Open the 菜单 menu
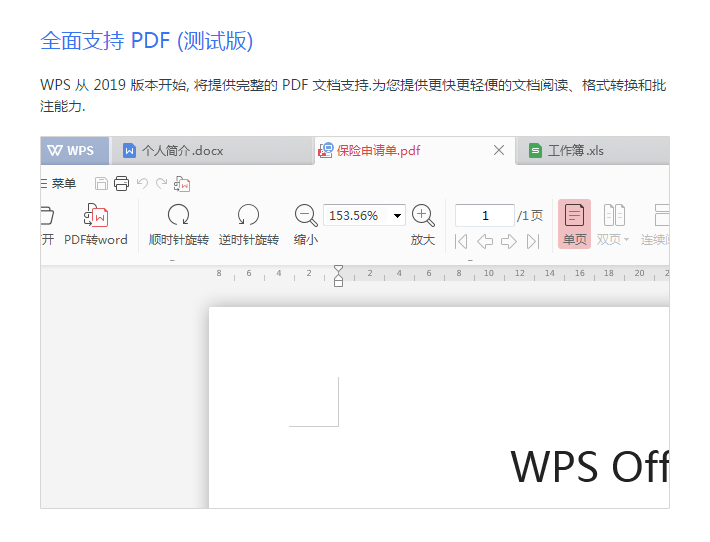Screen dimensions: 710x542 tap(58, 183)
